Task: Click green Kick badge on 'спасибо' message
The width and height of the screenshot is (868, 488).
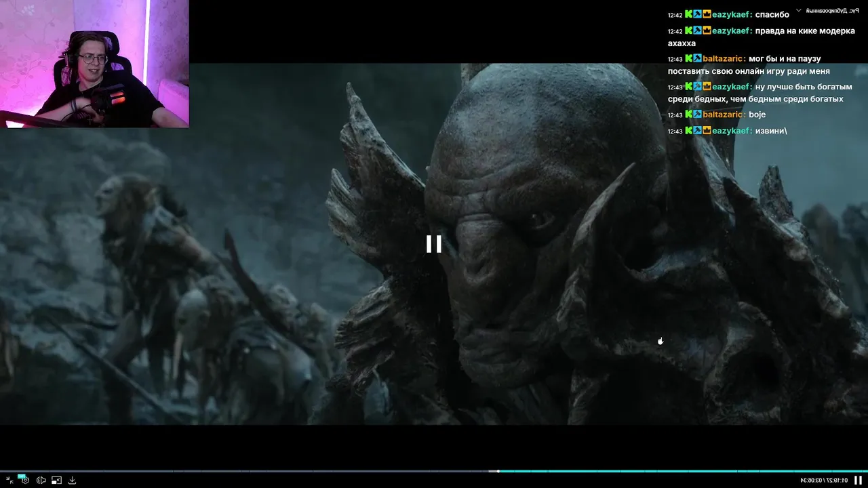Action: 688,14
